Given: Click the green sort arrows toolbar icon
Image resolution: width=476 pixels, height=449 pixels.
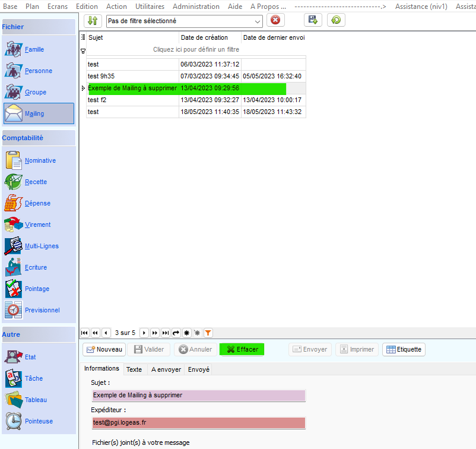Looking at the screenshot, I should pos(92,20).
